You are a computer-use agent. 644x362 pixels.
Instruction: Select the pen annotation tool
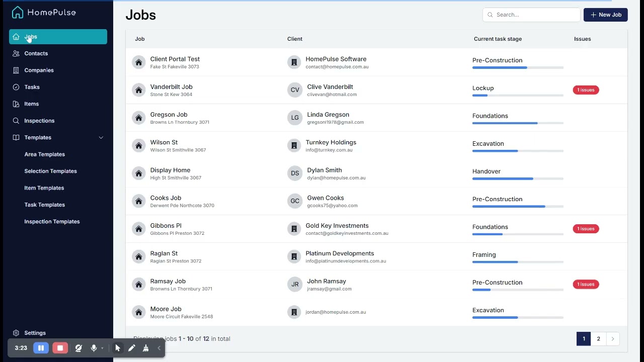tap(132, 348)
